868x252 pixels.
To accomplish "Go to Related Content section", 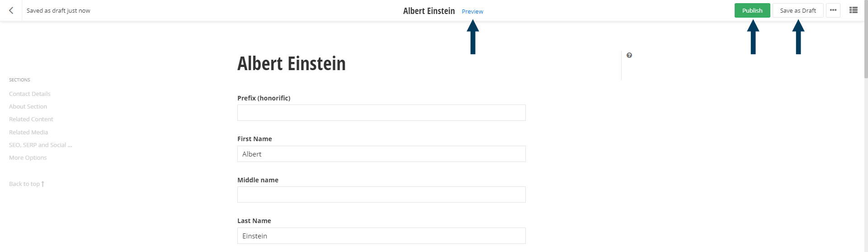I will click(31, 119).
